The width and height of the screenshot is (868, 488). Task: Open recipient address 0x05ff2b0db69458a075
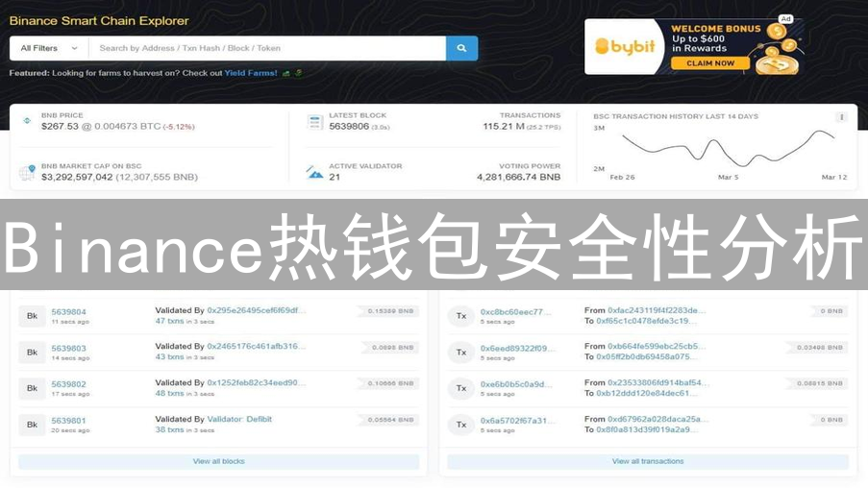tap(646, 356)
